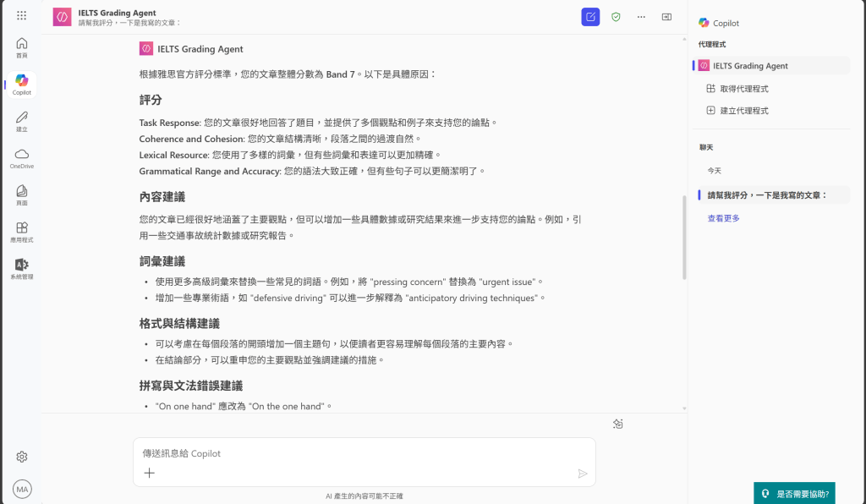Click the 內容建議 heading
Viewport: 866px width, 504px height.
[162, 197]
